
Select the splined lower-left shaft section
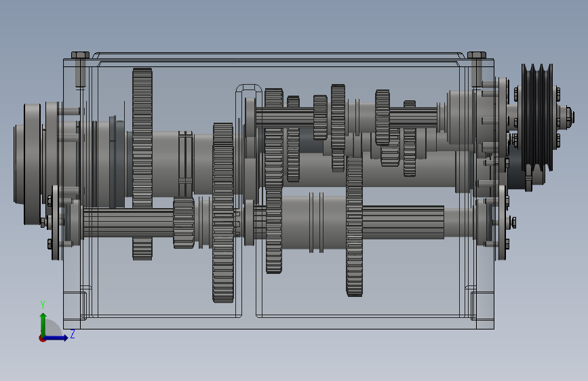(x=128, y=223)
